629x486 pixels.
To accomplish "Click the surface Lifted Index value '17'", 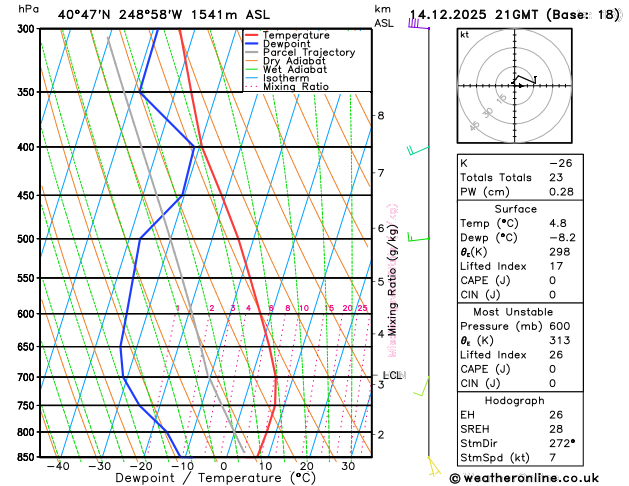I will click(x=556, y=266).
